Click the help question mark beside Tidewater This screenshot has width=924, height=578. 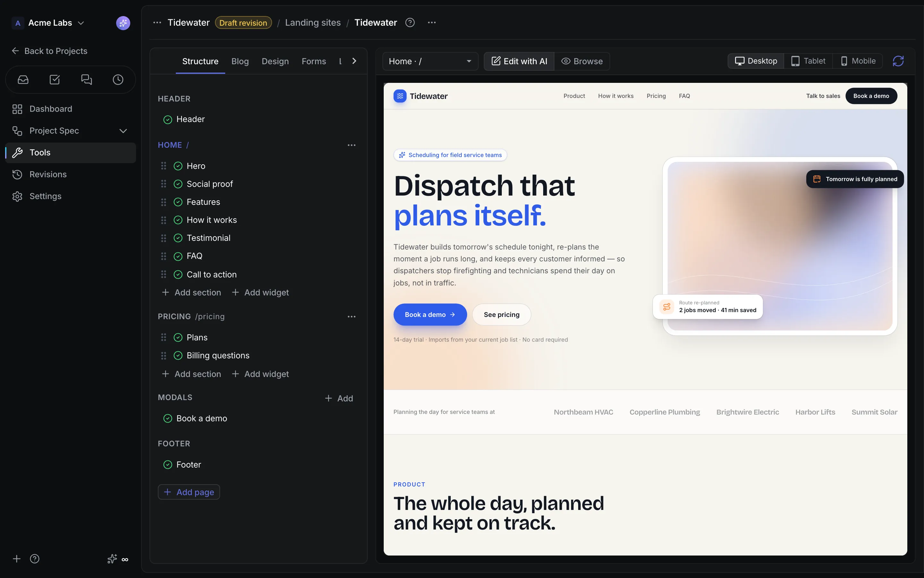pyautogui.click(x=410, y=22)
